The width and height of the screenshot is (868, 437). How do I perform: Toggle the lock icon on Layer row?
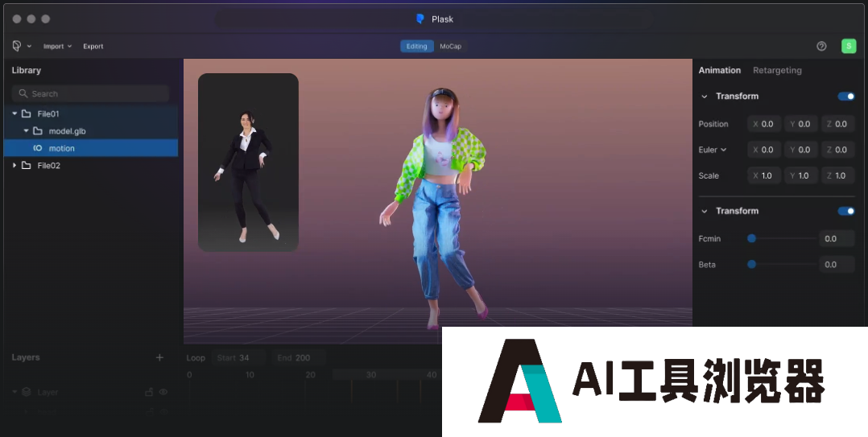click(149, 392)
